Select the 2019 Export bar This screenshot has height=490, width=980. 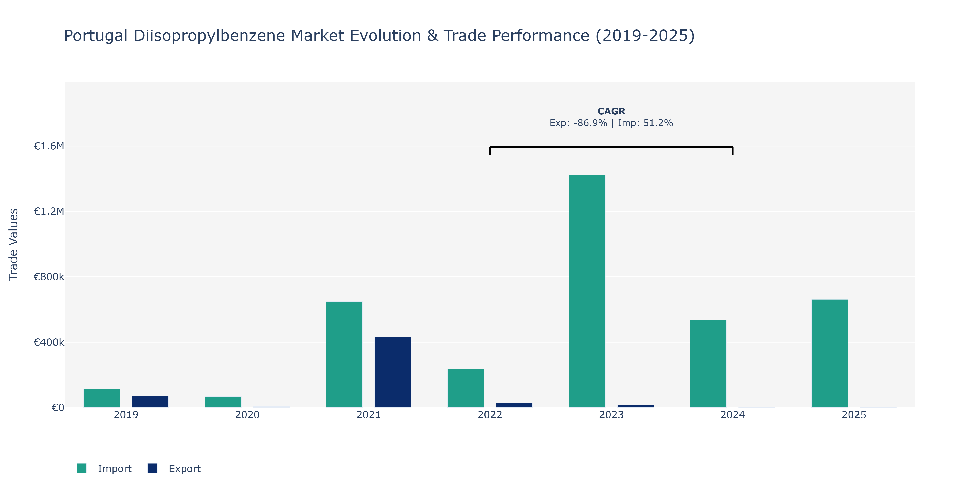[150, 402]
